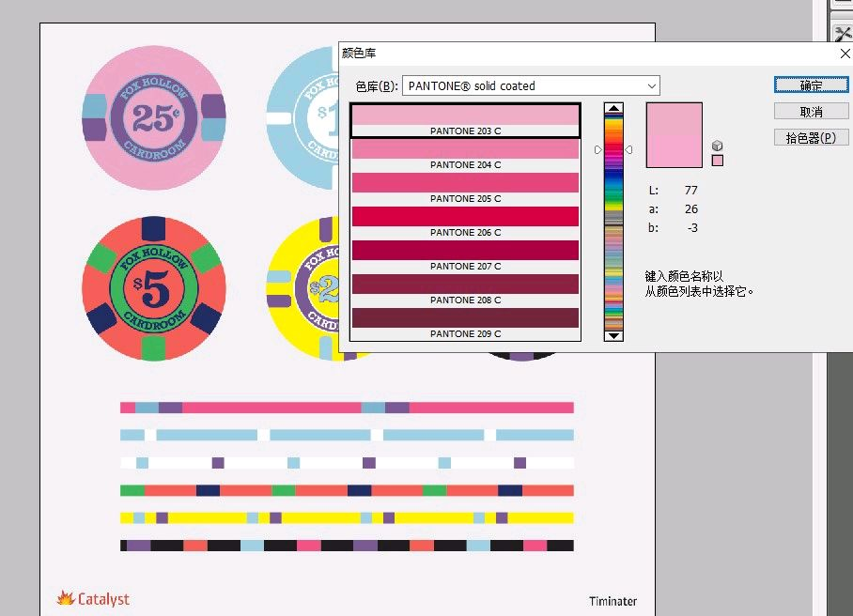Pick PANTONE 206 C red swatch
The height and width of the screenshot is (616, 853).
click(x=465, y=222)
